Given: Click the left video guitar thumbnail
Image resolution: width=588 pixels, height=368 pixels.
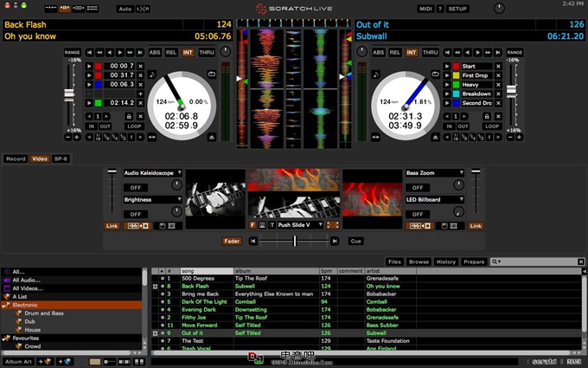Looking at the screenshot, I should [x=215, y=199].
